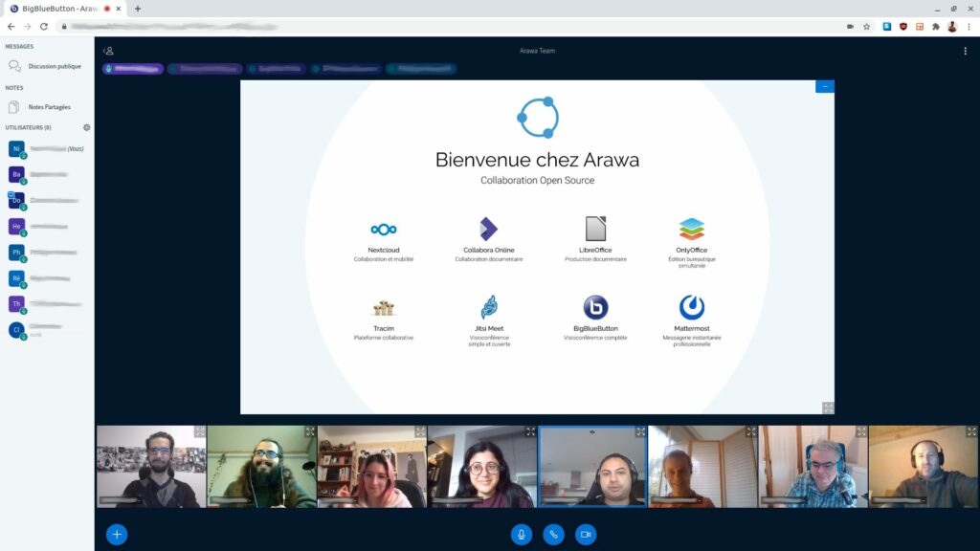Open the three-dot options menu of meeting
Screen dimensions: 980x551
(965, 52)
